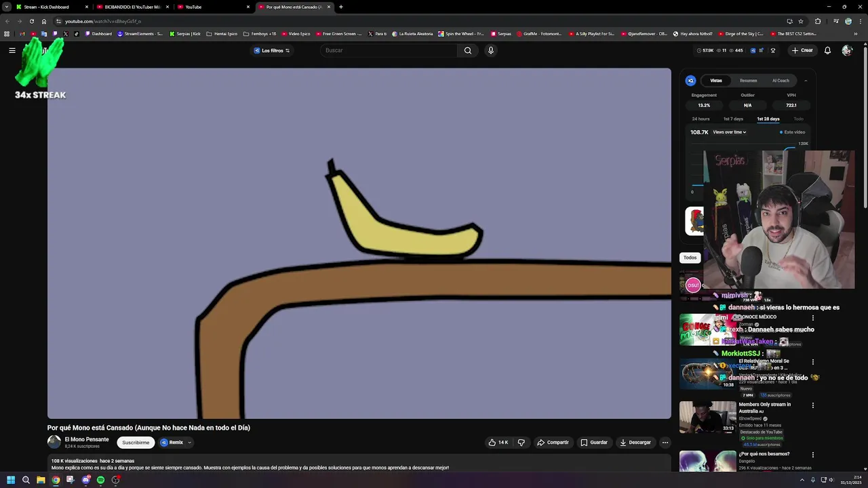Image resolution: width=868 pixels, height=488 pixels.
Task: Focus the Buscar search field
Action: point(389,50)
